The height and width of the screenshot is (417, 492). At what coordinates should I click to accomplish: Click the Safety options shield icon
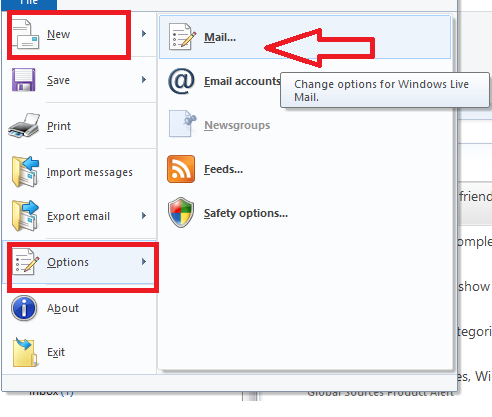pyautogui.click(x=181, y=213)
